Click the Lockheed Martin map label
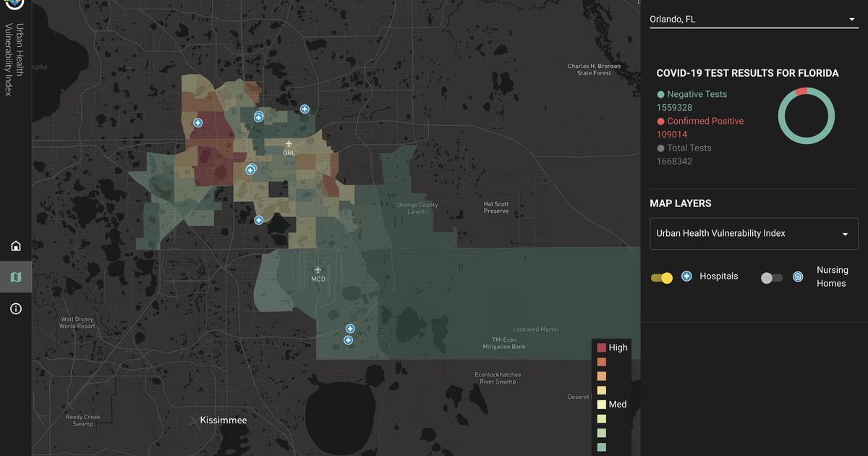868x456 pixels. tap(535, 329)
